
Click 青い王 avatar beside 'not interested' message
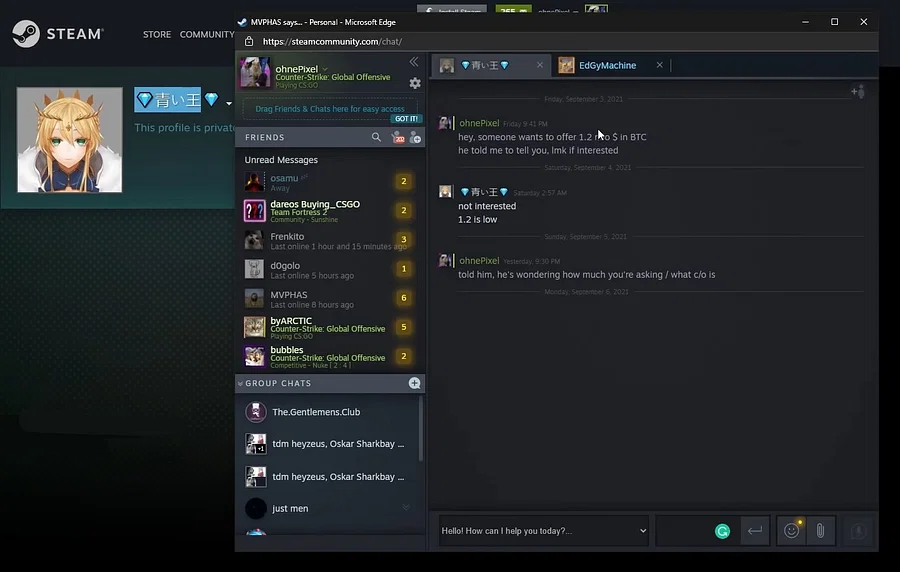pyautogui.click(x=445, y=192)
